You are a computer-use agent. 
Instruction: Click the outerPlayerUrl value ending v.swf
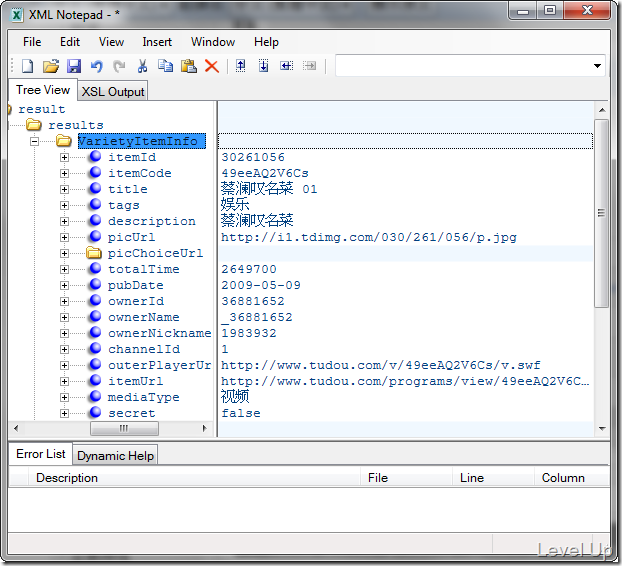click(x=381, y=365)
